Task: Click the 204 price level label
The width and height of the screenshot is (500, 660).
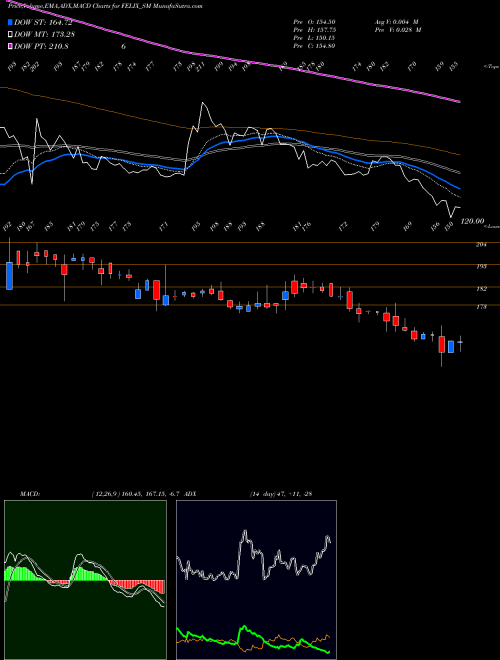Action: tap(481, 245)
